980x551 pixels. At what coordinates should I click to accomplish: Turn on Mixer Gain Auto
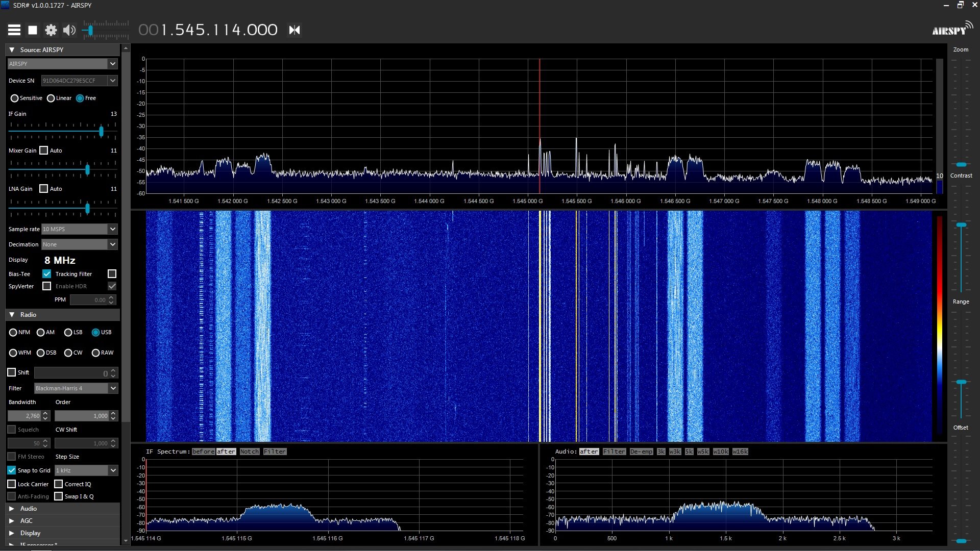pos(44,151)
